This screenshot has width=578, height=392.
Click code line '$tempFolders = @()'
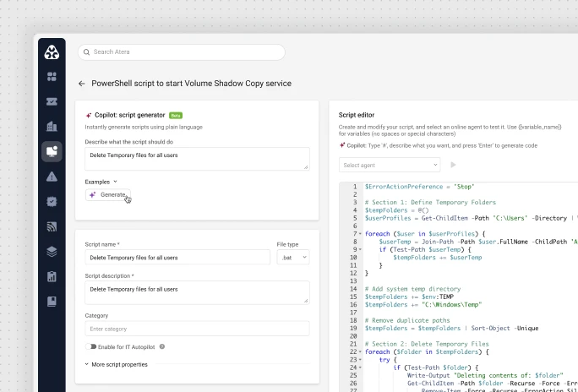coord(396,210)
